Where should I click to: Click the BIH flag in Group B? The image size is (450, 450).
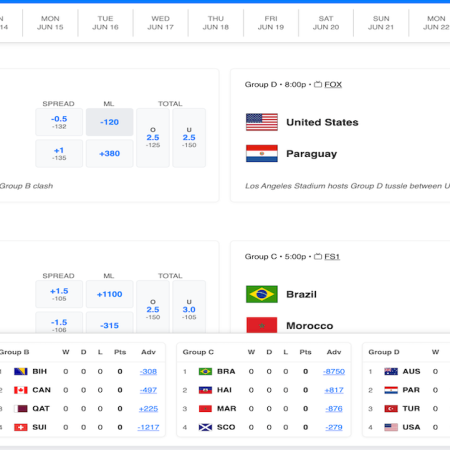21,371
